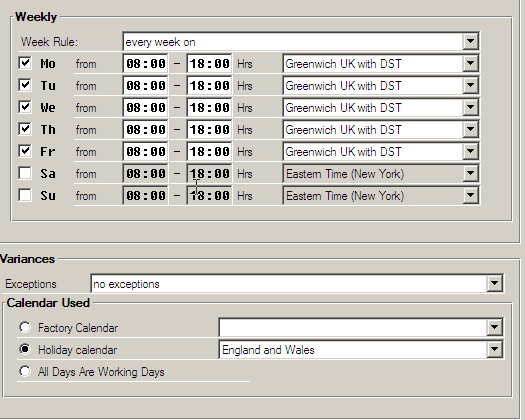The height and width of the screenshot is (420, 525).
Task: Uncheck the Friday (Fr) checkbox
Action: tap(25, 151)
